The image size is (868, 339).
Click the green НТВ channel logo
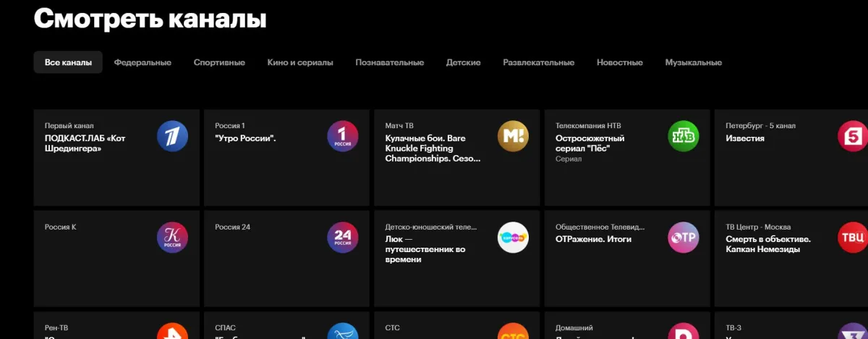click(684, 136)
